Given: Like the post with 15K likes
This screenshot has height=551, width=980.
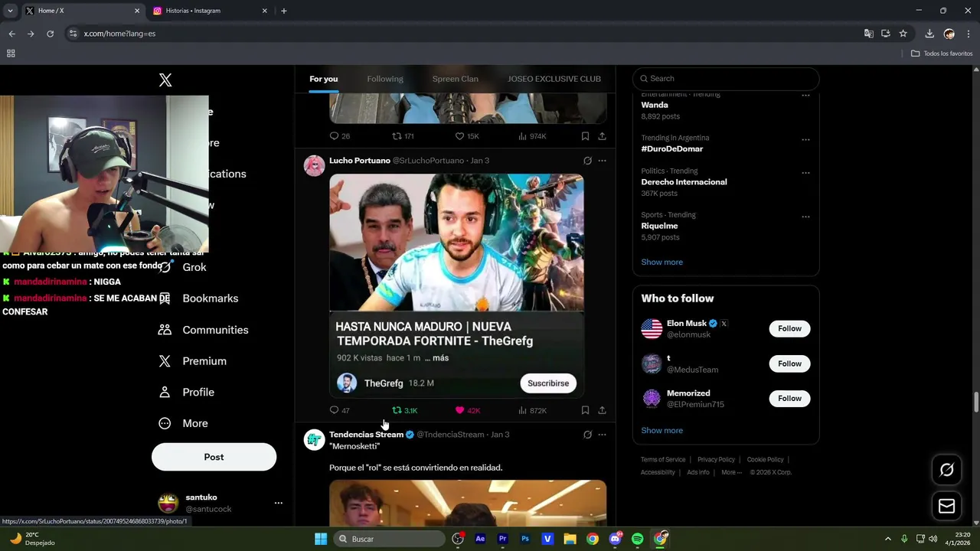Looking at the screenshot, I should tap(467, 136).
